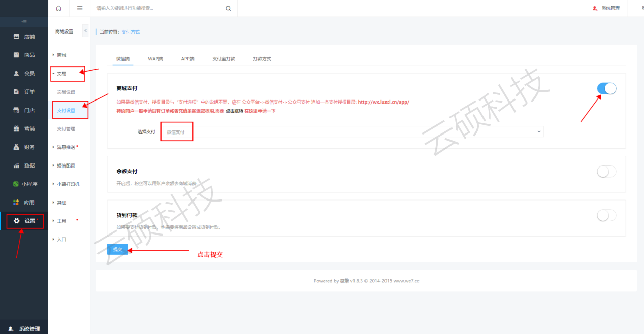The image size is (644, 334).
Task: Click the search magnifier icon
Action: tap(228, 8)
